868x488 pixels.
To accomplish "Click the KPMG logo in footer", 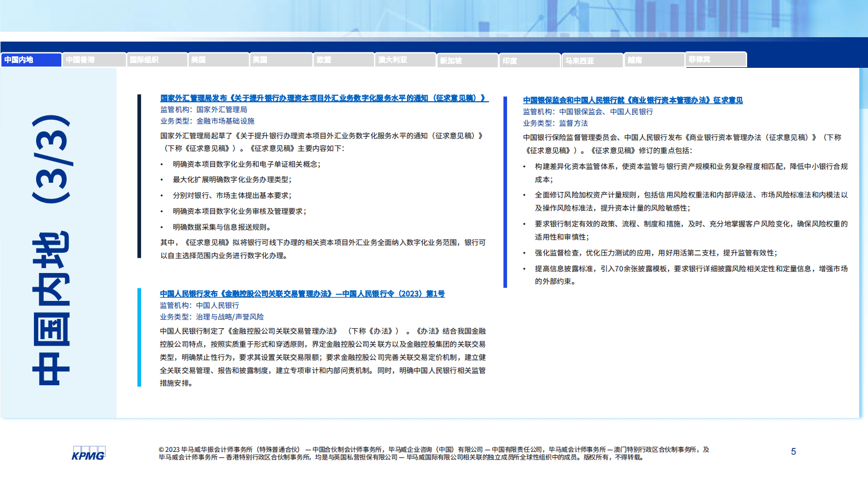I will pos(88,454).
